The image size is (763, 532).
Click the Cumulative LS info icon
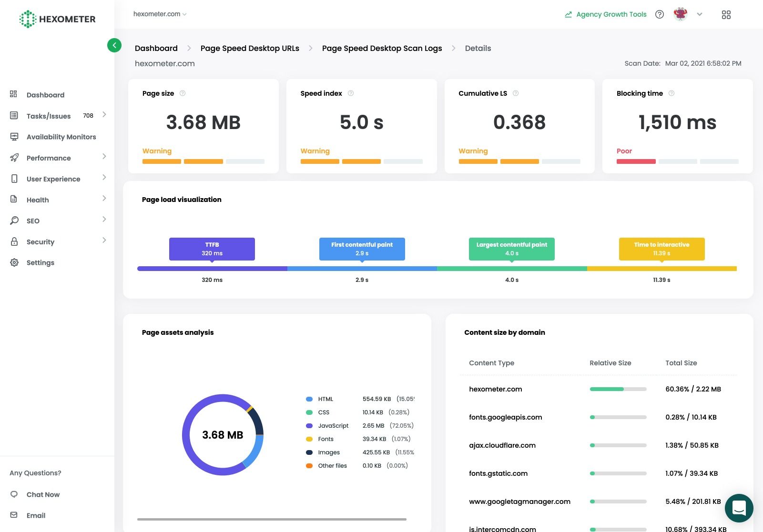tap(516, 93)
